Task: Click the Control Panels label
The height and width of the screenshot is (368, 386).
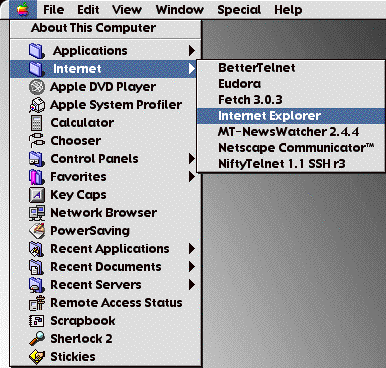Action: pos(94,159)
